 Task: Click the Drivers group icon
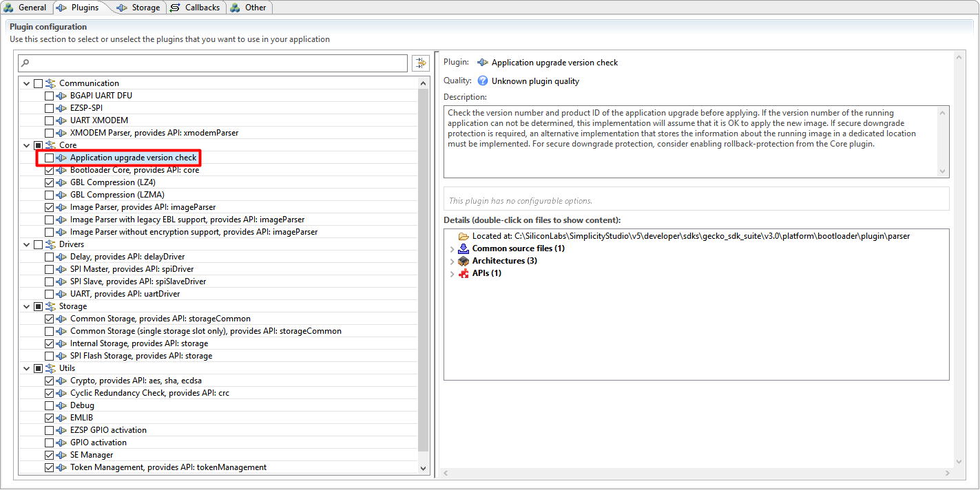[x=50, y=244]
